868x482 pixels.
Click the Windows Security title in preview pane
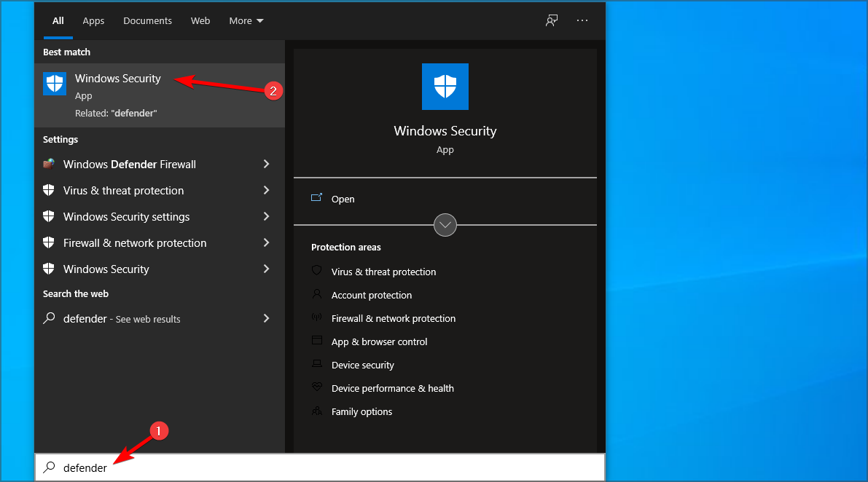[x=445, y=131]
